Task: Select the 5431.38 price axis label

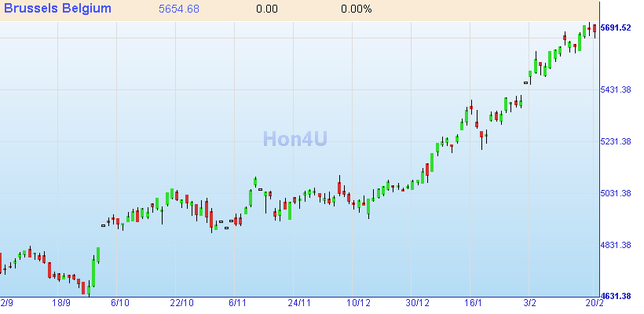Action: (616, 90)
